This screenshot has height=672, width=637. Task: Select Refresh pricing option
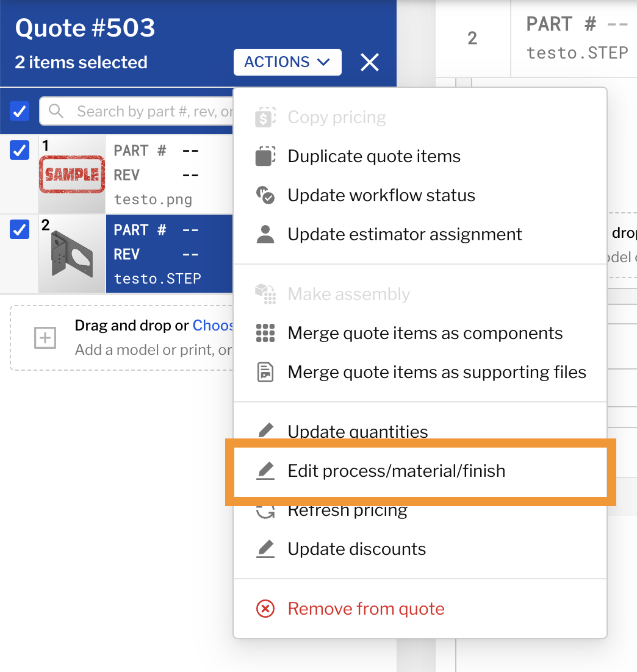point(348,511)
